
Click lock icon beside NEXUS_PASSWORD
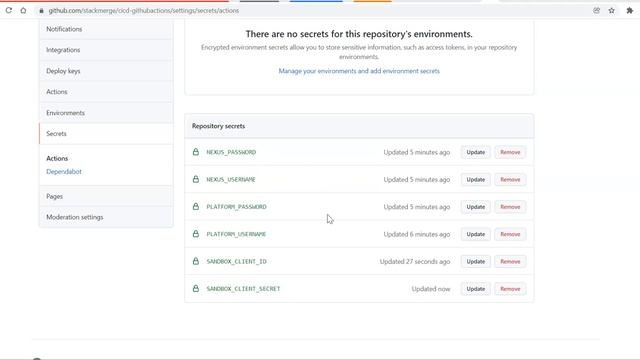196,152
